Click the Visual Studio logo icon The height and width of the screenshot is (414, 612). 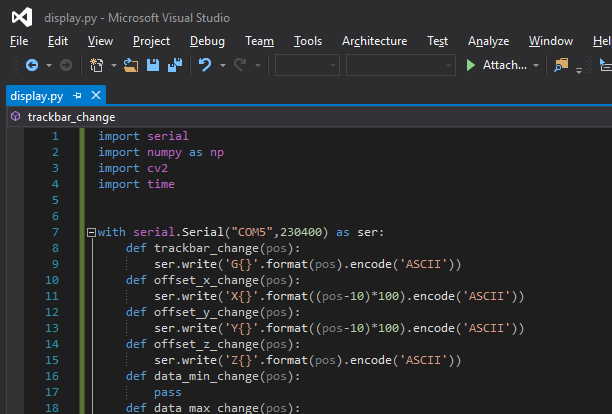pyautogui.click(x=22, y=18)
